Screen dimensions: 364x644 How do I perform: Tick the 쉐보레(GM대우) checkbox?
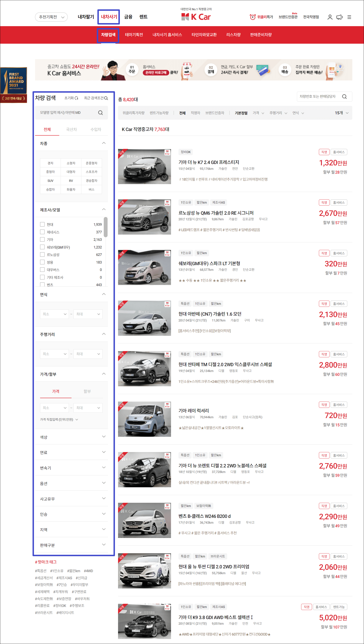coord(42,247)
